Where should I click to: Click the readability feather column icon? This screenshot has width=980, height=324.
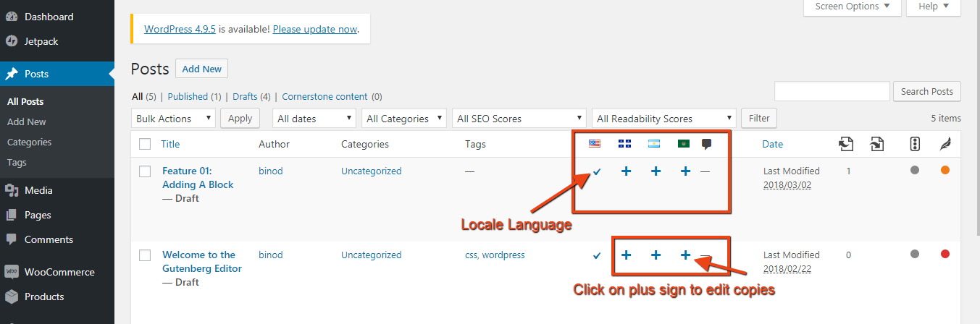[945, 144]
